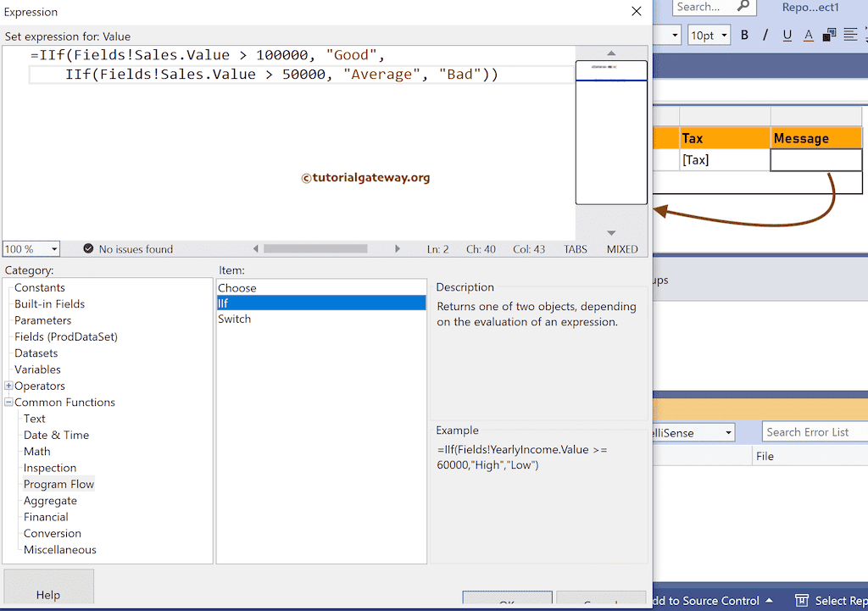Toggle italic formatting
Viewport: 868px width, 611px height.
click(765, 35)
